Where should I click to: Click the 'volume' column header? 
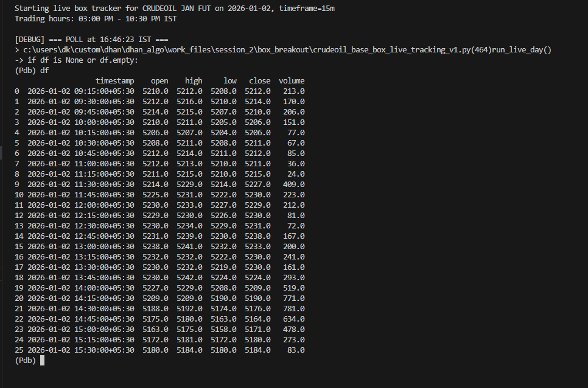(292, 81)
